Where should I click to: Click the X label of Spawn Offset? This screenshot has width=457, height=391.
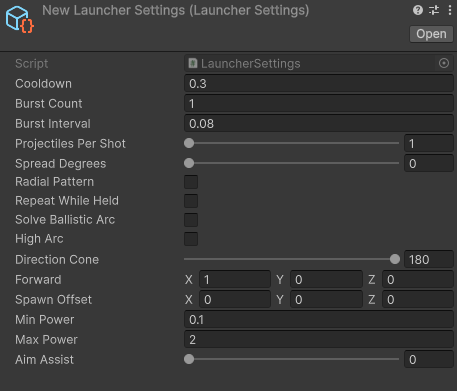pyautogui.click(x=189, y=300)
